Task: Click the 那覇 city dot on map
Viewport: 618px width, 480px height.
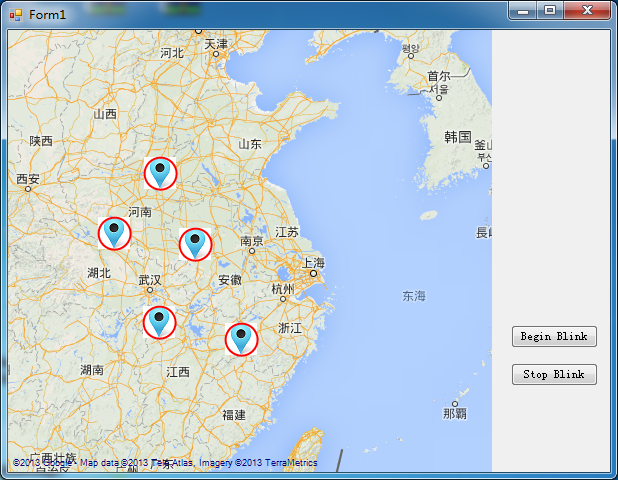Action: point(455,404)
